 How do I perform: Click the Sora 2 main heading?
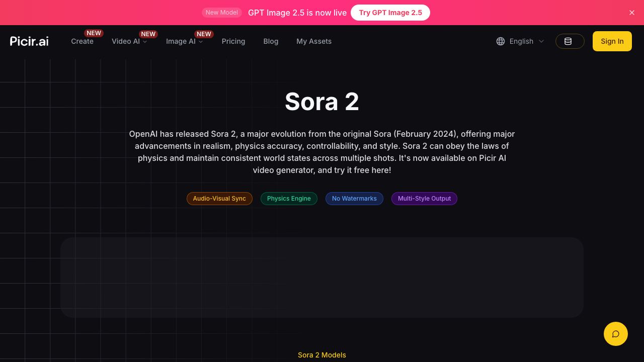coord(322,102)
